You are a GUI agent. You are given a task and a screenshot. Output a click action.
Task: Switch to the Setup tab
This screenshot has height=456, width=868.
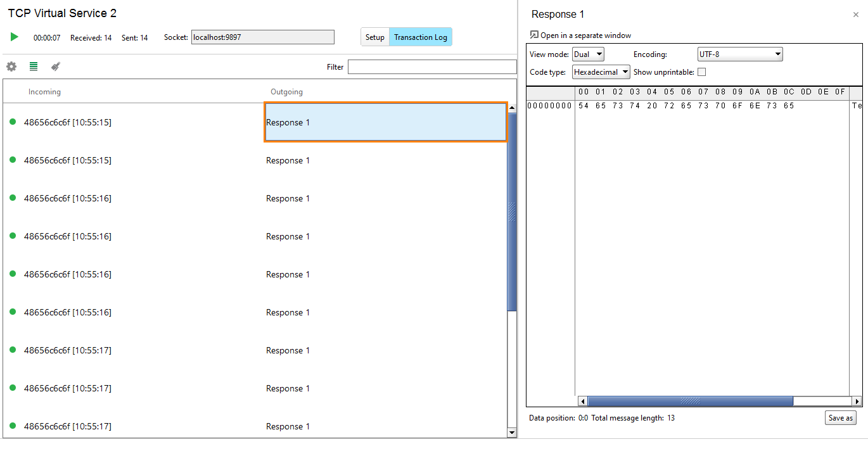click(374, 37)
